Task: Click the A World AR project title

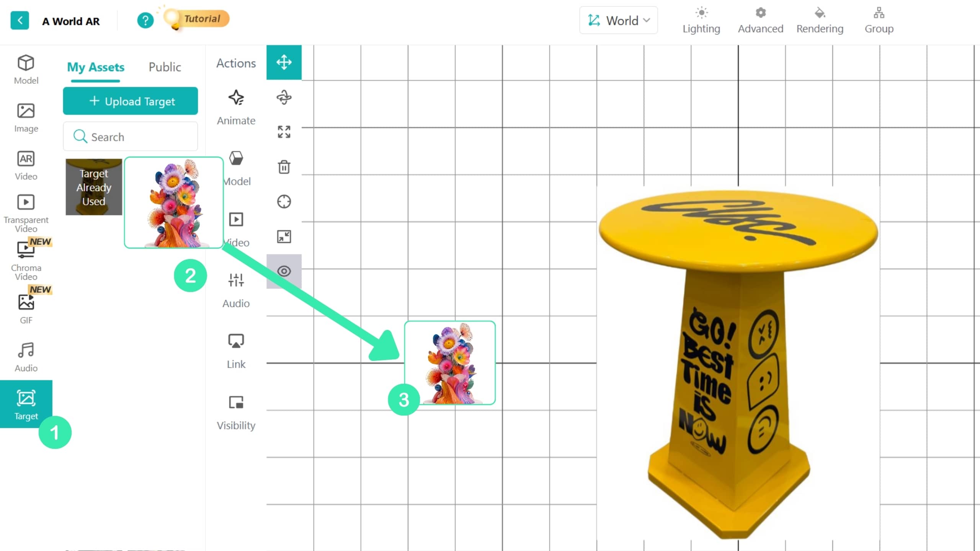Action: coord(71,21)
